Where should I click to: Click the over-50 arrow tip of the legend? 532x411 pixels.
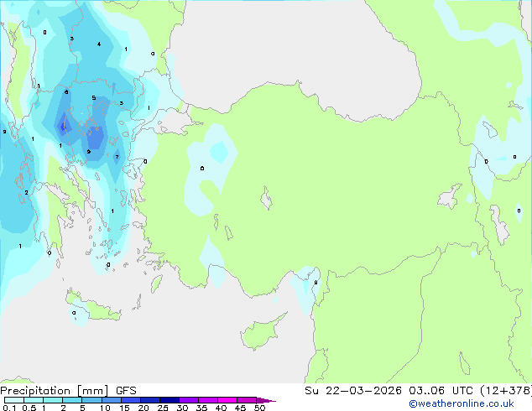[266, 400]
